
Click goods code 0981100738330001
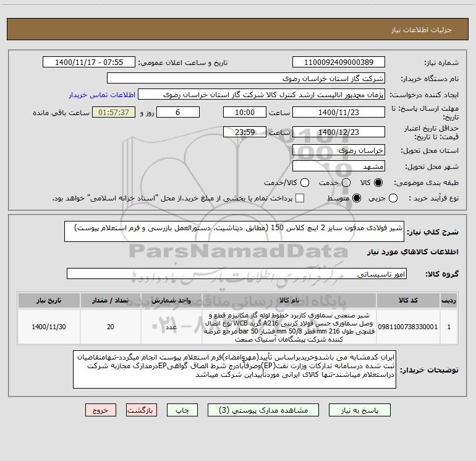point(408,327)
